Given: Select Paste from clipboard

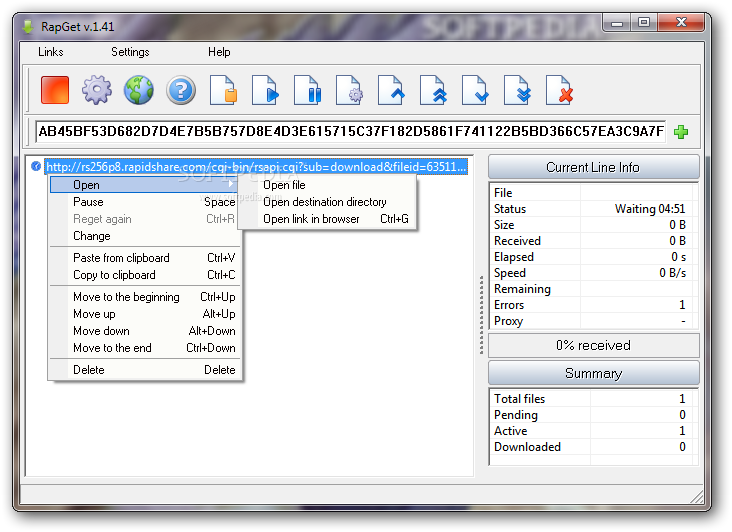Looking at the screenshot, I should click(144, 258).
